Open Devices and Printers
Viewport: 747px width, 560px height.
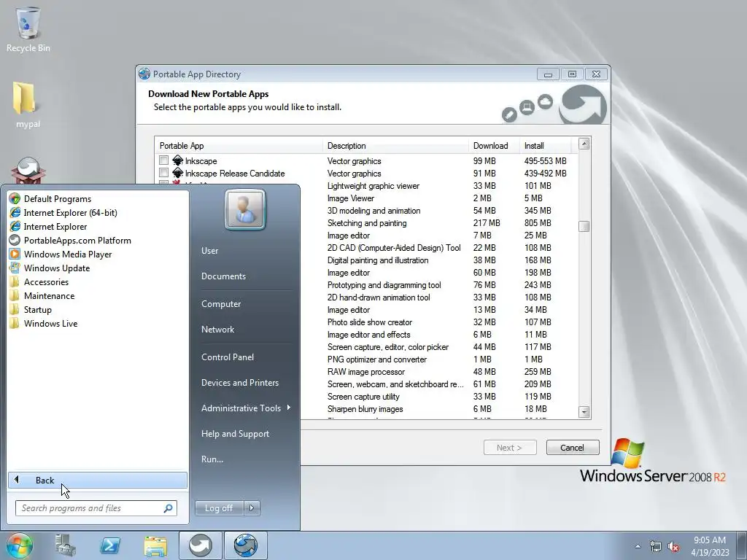pos(239,383)
